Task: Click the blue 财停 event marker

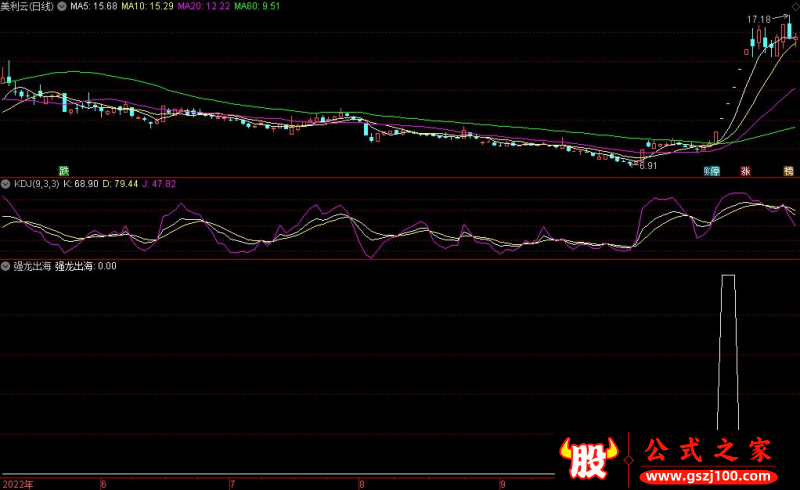Action: [x=711, y=170]
